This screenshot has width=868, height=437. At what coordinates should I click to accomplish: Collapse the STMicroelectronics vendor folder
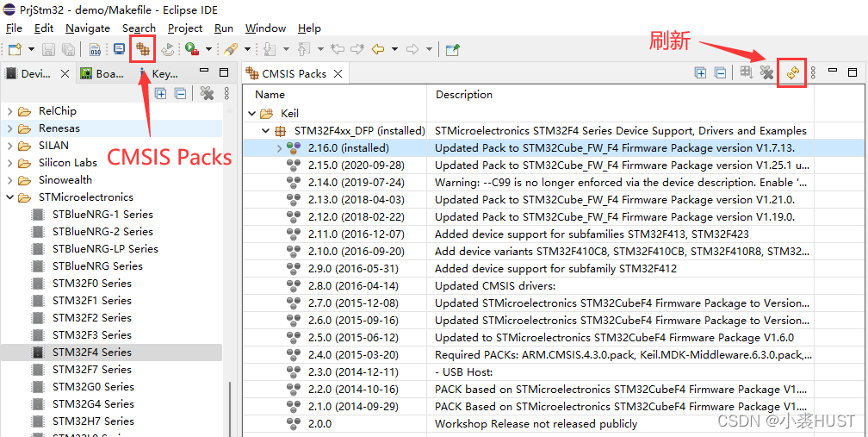[x=9, y=197]
